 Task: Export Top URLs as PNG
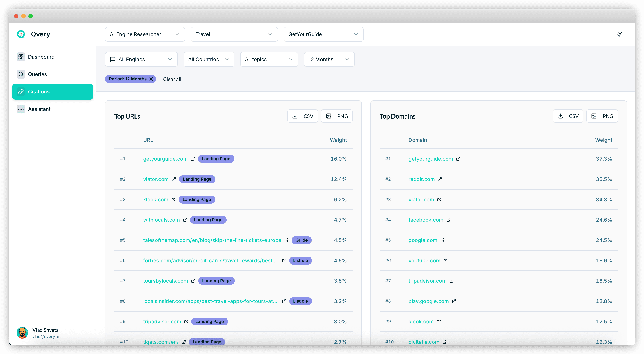[x=337, y=116]
